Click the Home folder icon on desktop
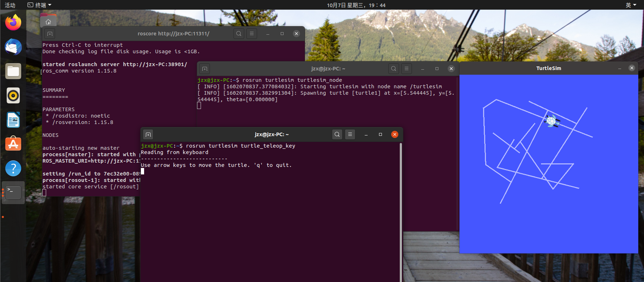Screen dimensions: 644x282 [48, 21]
